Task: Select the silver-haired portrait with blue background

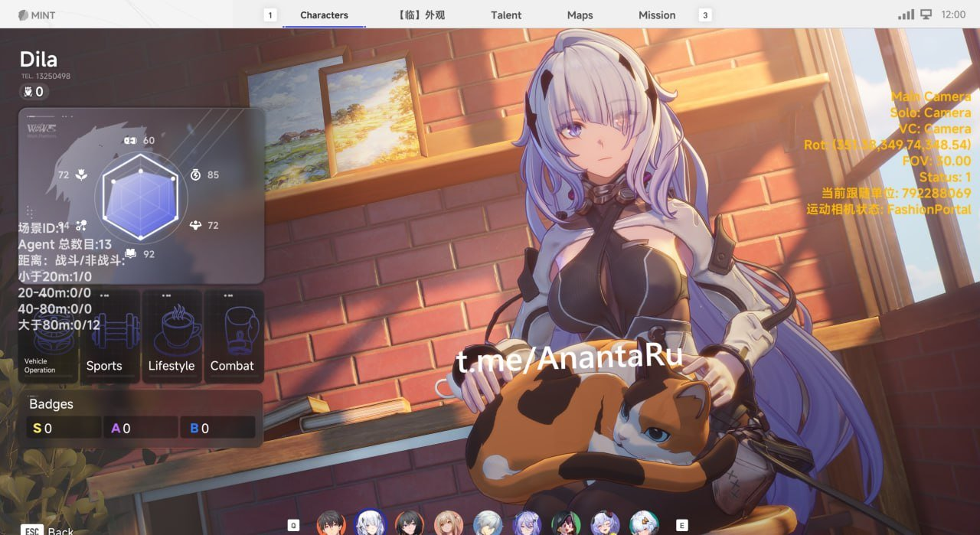Action: pos(488,524)
